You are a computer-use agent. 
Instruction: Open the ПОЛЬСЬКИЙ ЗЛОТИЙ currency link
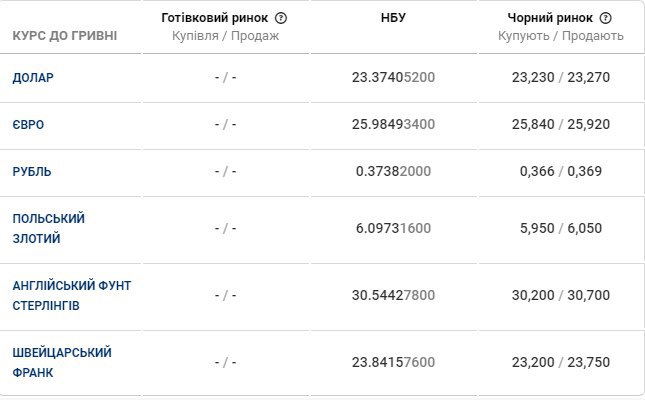tap(48, 228)
